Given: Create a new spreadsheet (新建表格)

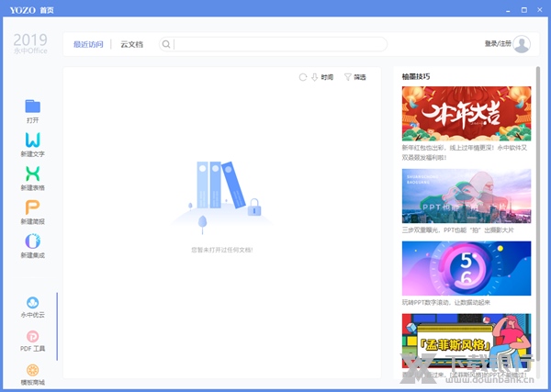Looking at the screenshot, I should (x=32, y=174).
